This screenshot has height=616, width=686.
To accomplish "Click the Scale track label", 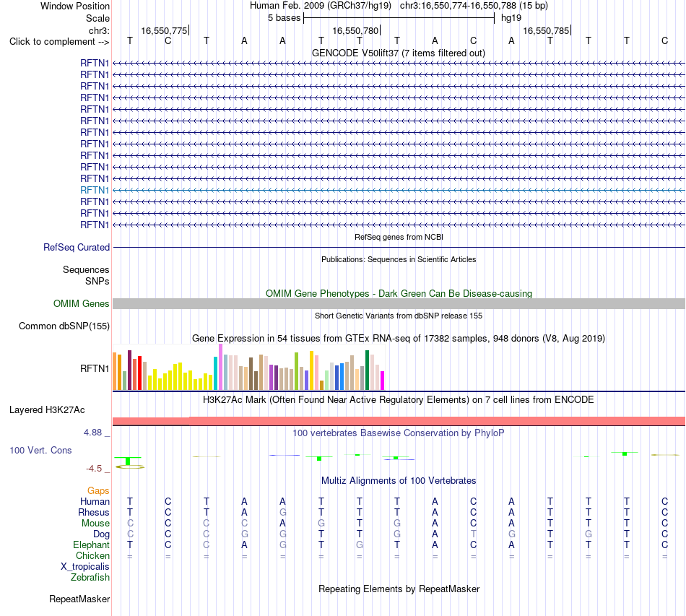I will coord(97,18).
